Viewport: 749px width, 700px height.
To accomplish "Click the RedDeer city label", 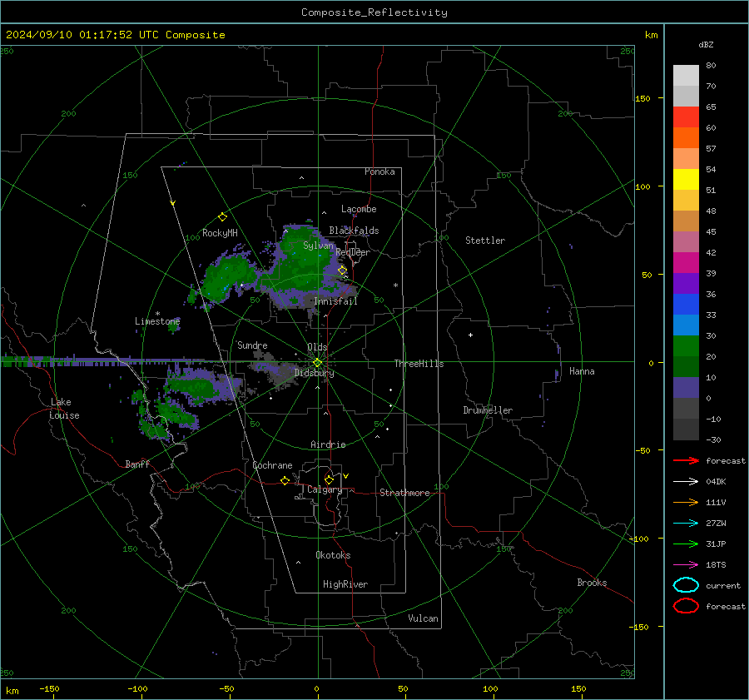I will click(353, 252).
